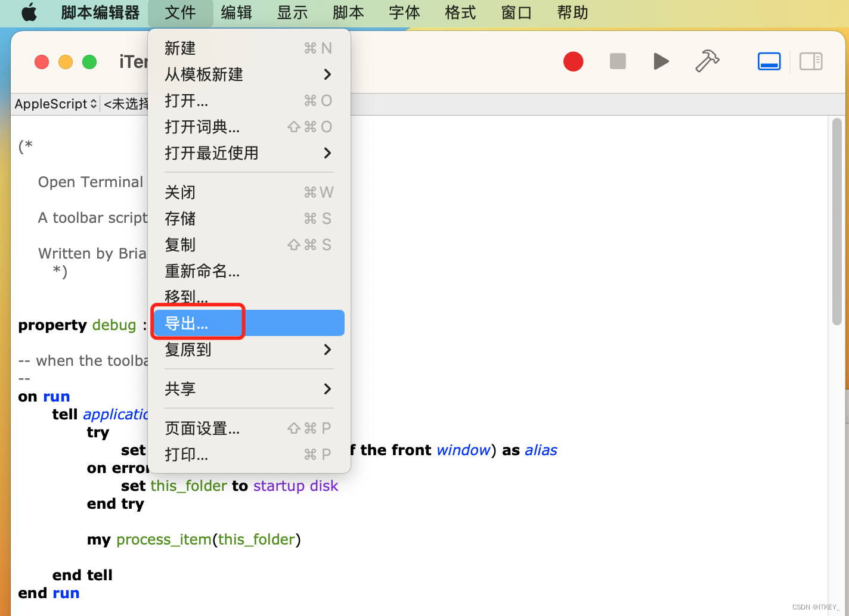Choose 存储 from the file menu
The width and height of the screenshot is (849, 616).
(x=249, y=219)
